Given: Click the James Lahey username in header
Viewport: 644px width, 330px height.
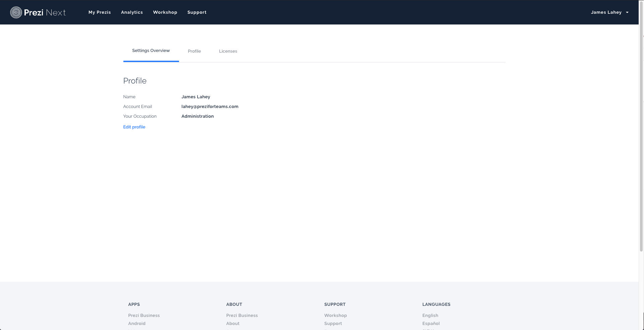Looking at the screenshot, I should pos(606,12).
